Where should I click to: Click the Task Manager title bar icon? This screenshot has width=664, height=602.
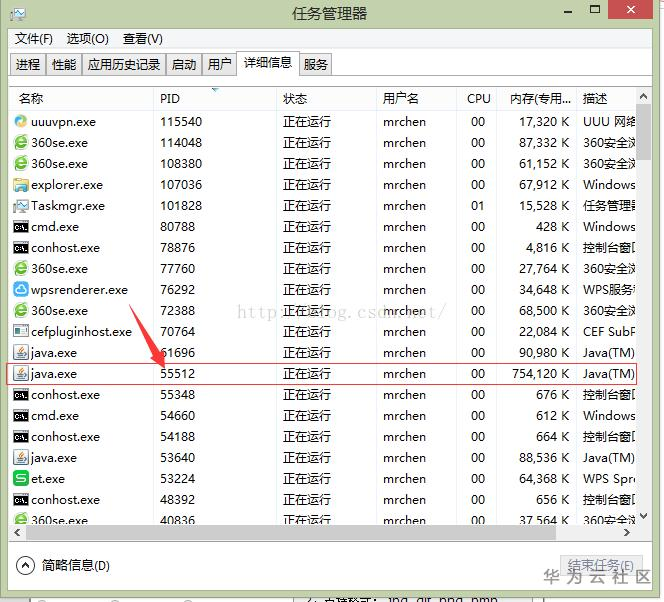tap(18, 14)
